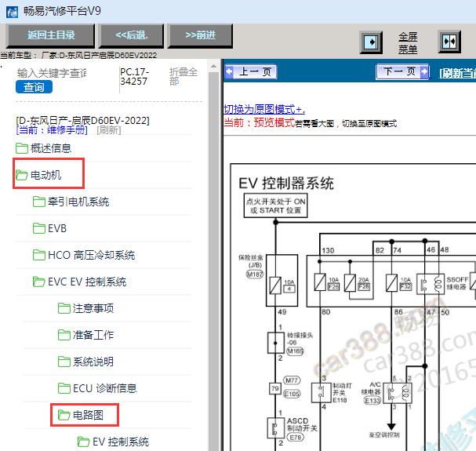Click the 当前：维修手册 link

point(52,130)
